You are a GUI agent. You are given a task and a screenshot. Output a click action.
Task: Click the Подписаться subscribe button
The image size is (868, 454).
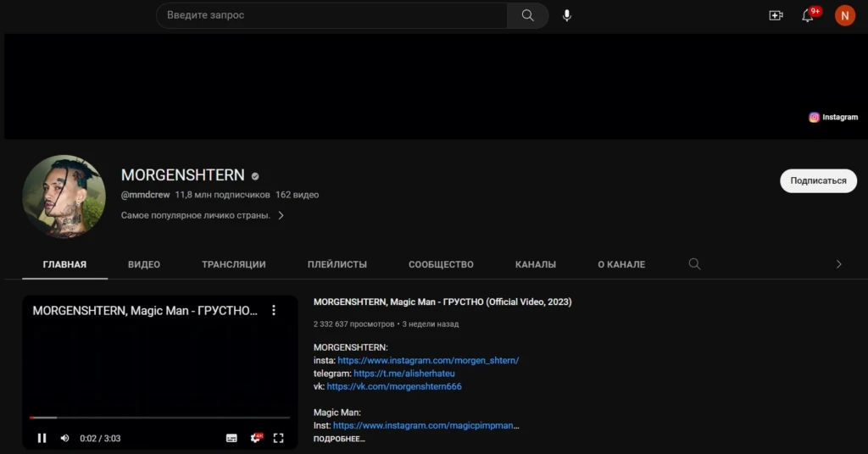818,180
